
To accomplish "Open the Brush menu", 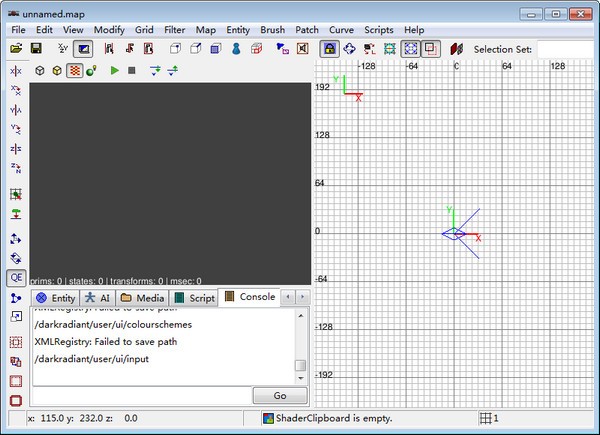I will pos(272,30).
